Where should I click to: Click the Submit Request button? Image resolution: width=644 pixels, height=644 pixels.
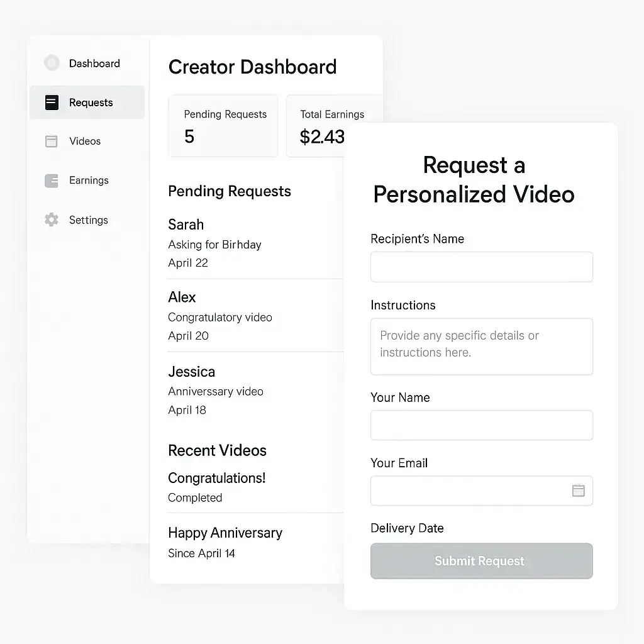point(481,561)
